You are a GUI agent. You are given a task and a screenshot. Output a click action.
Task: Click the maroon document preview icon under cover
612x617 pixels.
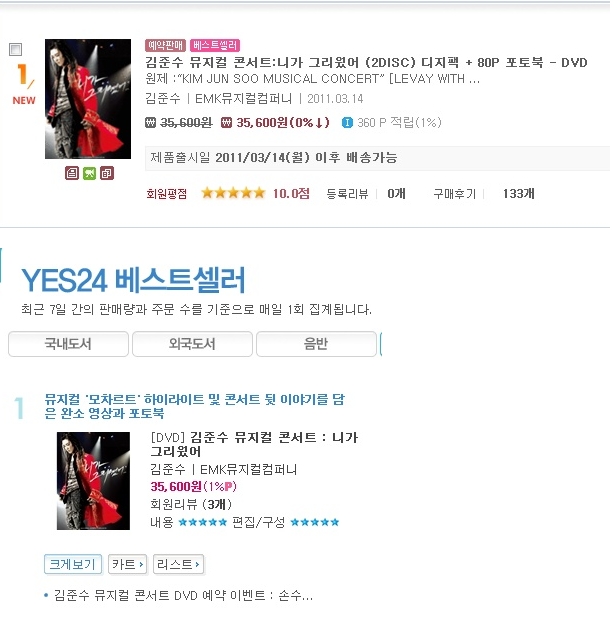(x=72, y=173)
